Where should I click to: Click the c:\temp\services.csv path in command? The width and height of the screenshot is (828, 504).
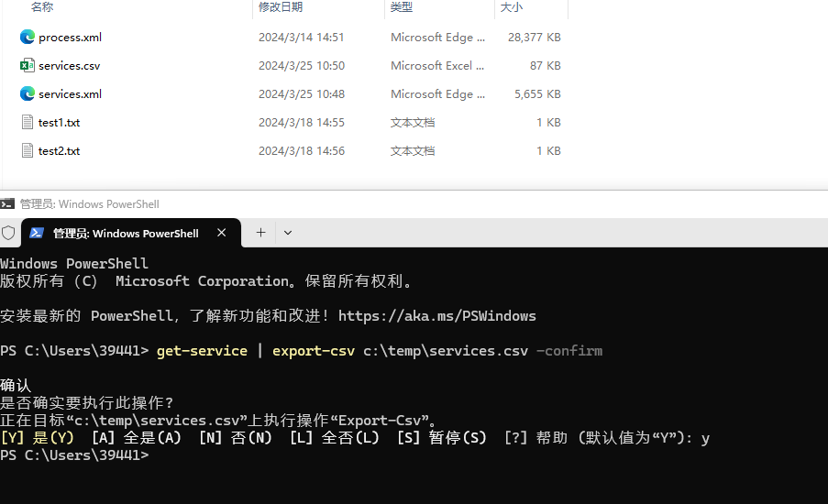pyautogui.click(x=446, y=350)
